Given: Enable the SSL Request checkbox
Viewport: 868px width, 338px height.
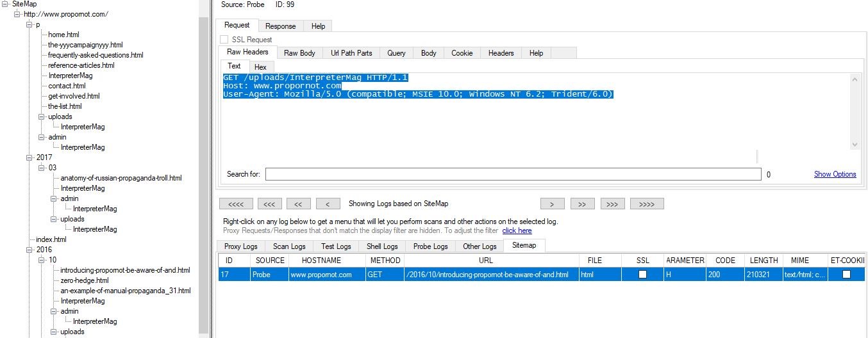Looking at the screenshot, I should [x=224, y=40].
